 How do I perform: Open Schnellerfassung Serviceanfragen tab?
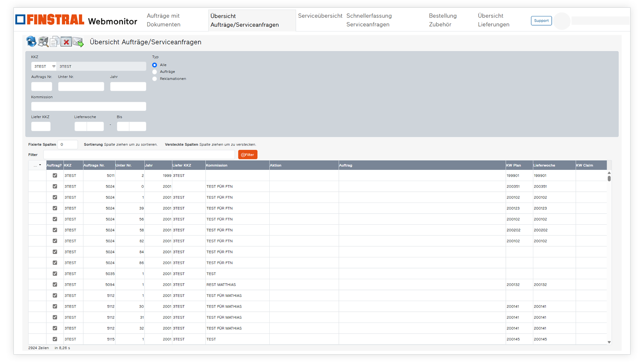click(x=369, y=20)
